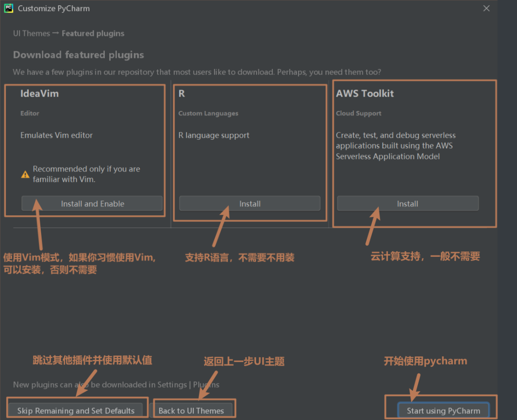Image resolution: width=517 pixels, height=420 pixels.
Task: Click the 'Download featured plugins' heading
Action: point(79,55)
